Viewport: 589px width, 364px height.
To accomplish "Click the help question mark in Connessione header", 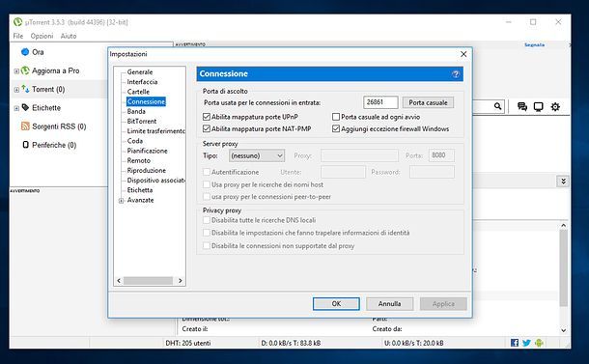I will coord(456,74).
